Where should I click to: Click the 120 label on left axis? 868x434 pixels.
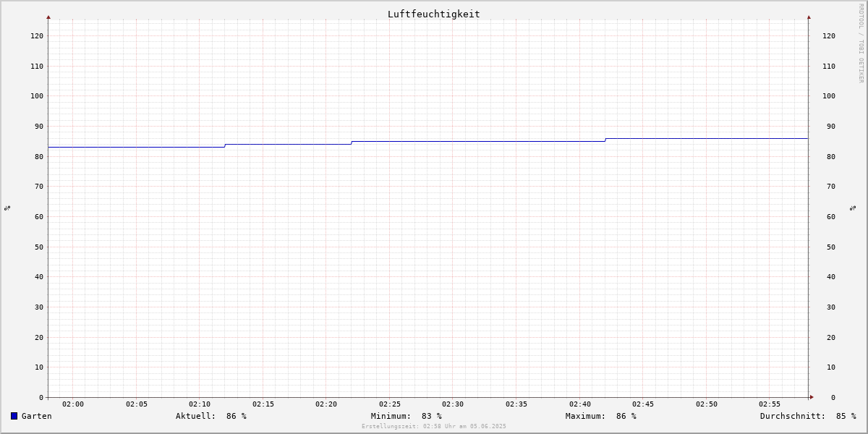click(38, 36)
